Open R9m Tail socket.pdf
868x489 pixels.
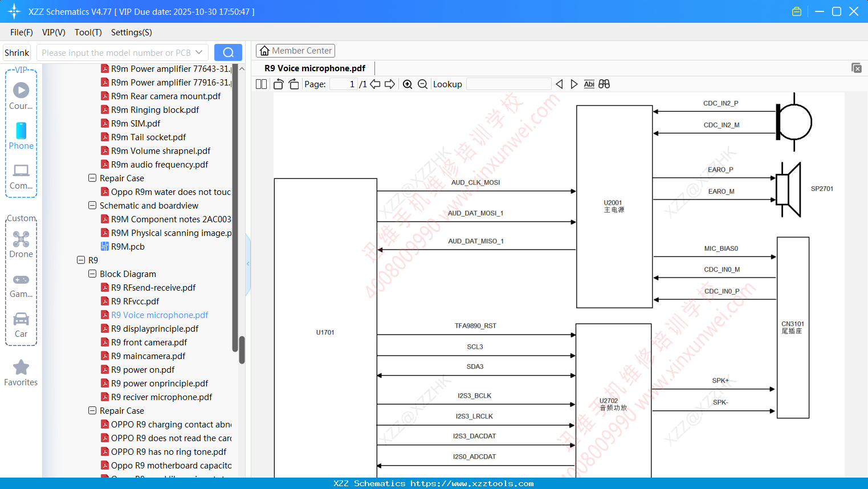148,137
